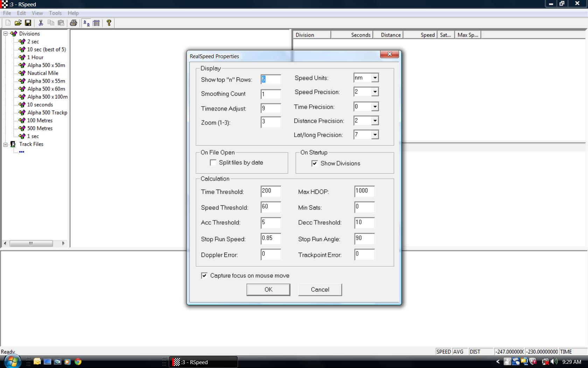This screenshot has width=588, height=368.
Task: Uncheck the Show Divisions checkbox
Action: click(315, 163)
